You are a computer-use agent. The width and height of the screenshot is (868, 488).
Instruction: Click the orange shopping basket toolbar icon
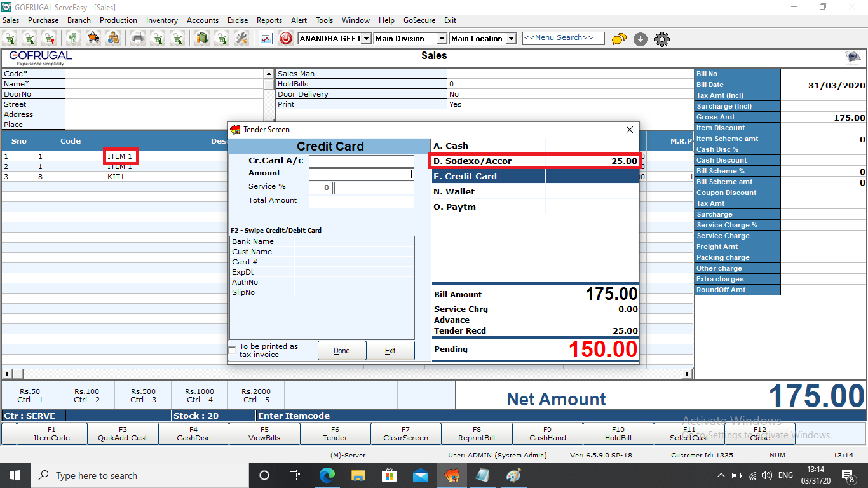93,39
